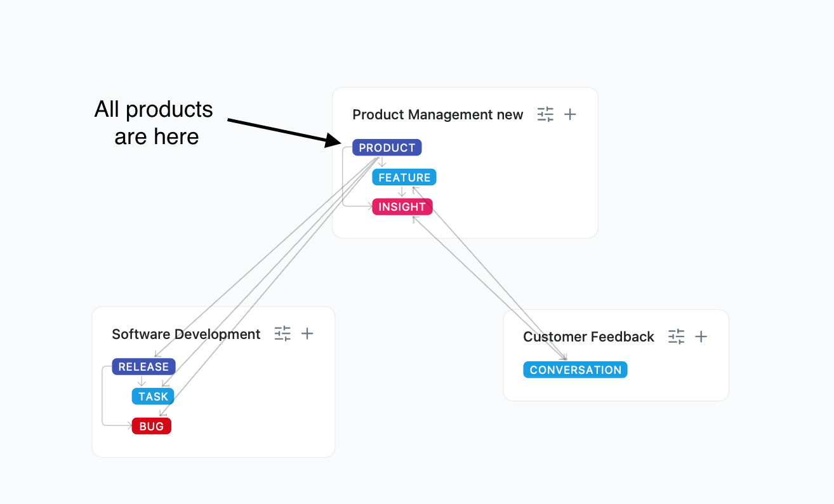
Task: Open the Software Development title
Action: point(186,335)
